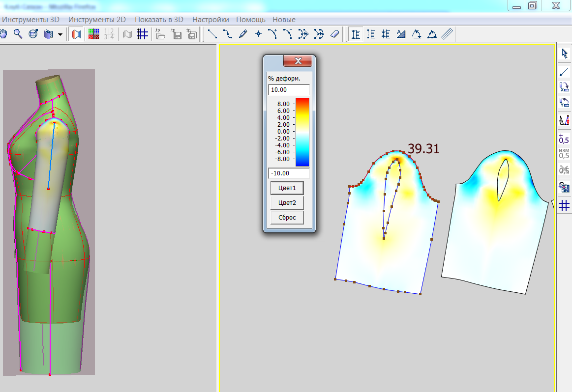Image resolution: width=572 pixels, height=392 pixels.
Task: Open the Показать в 3D menu
Action: (159, 20)
